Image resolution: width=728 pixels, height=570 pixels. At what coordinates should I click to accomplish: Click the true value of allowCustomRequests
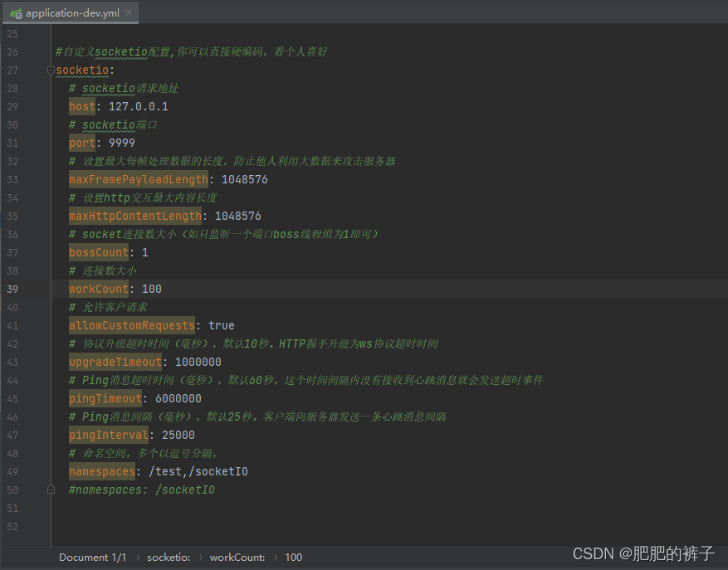(x=222, y=326)
